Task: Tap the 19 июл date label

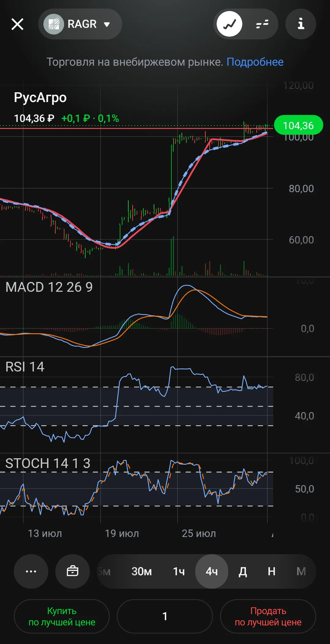Action: pos(122,533)
